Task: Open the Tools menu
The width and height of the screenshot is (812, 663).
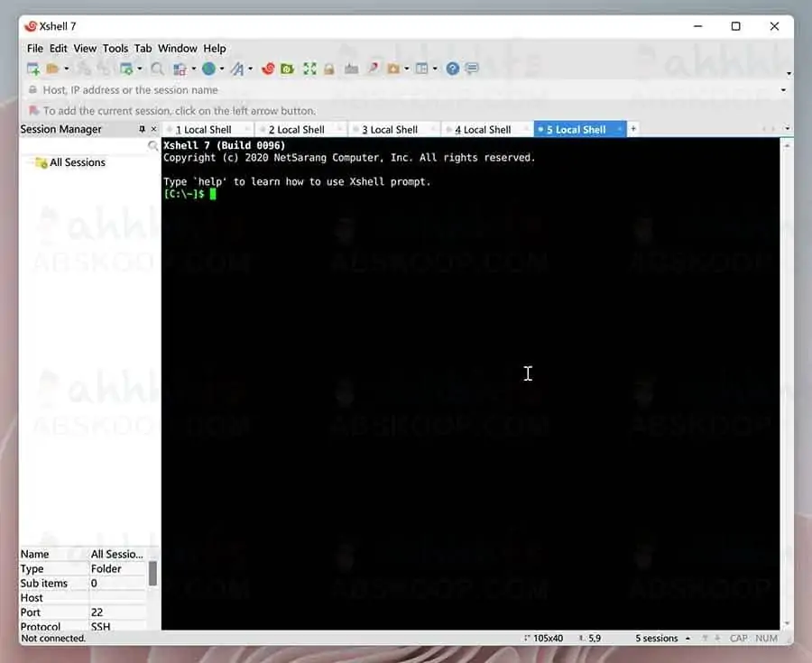Action: coord(115,49)
